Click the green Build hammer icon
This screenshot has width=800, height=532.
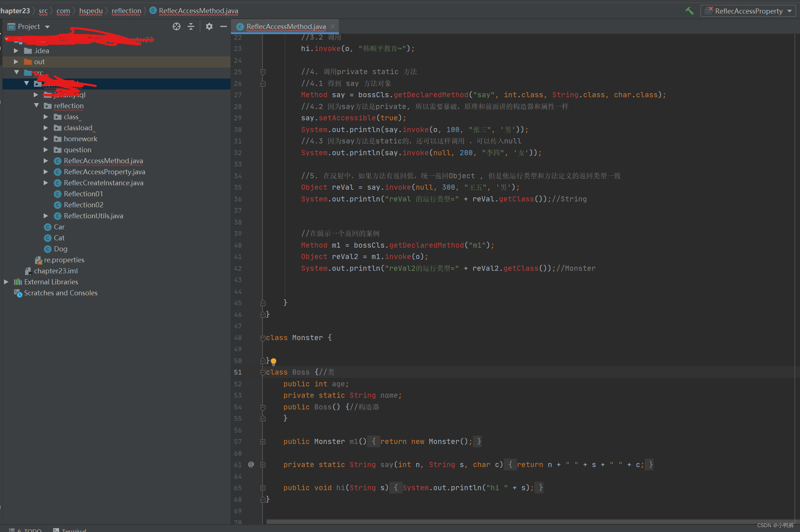click(689, 11)
